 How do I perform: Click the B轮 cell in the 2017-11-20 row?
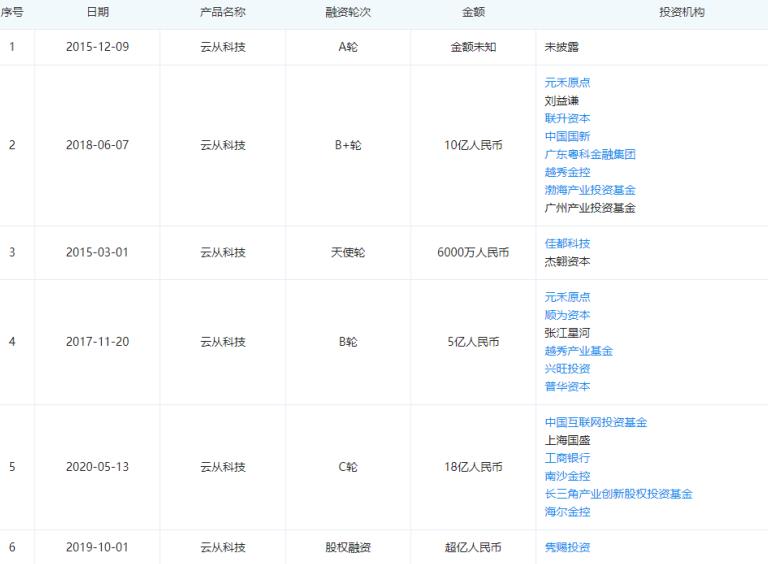348,342
